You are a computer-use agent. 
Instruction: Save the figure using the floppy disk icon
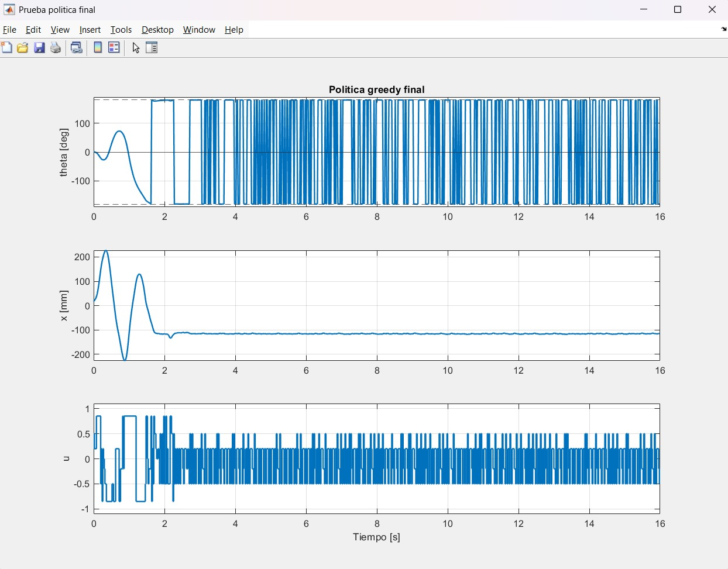39,48
